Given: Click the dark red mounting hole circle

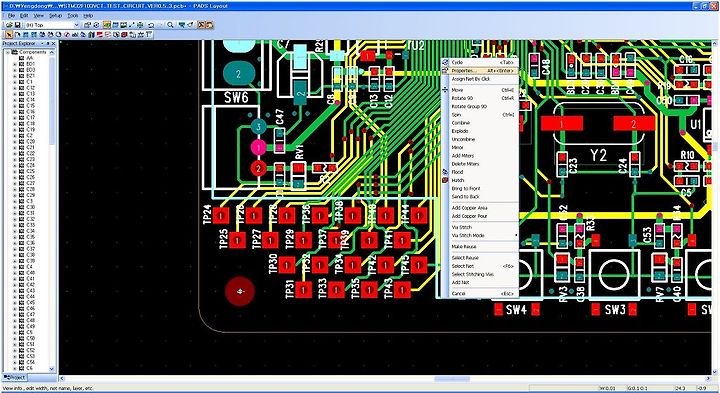Looking at the screenshot, I should (x=240, y=292).
